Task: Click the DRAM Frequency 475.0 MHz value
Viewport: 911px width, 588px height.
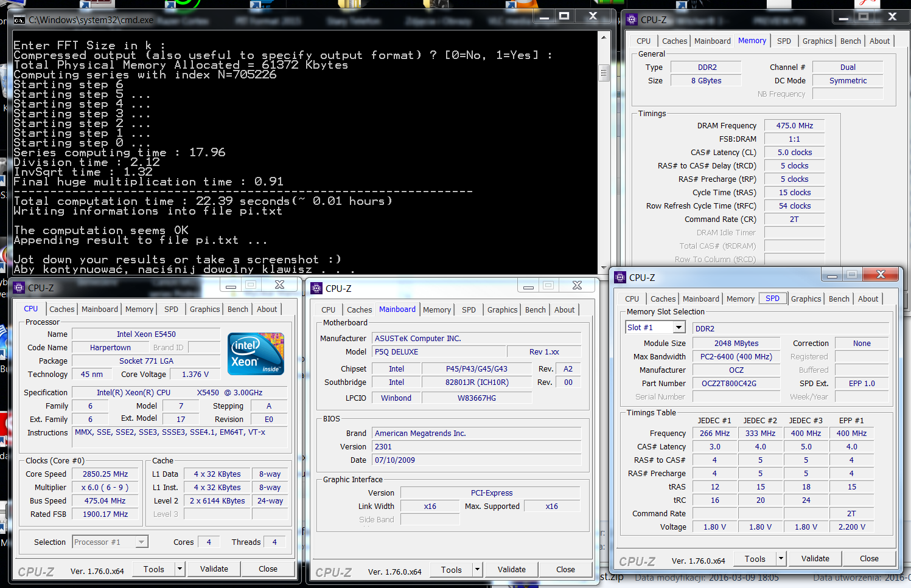Action: point(794,125)
